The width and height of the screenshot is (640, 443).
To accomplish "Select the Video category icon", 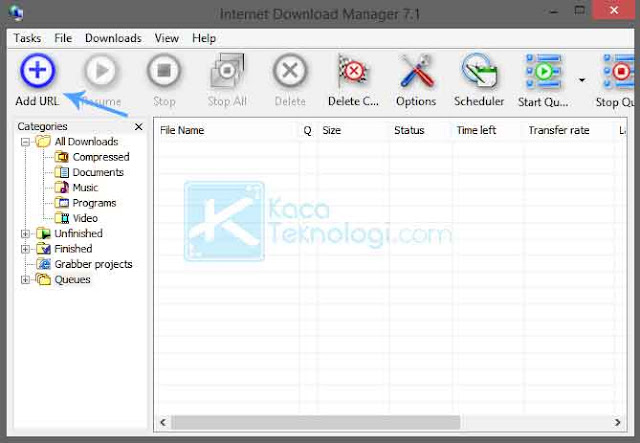I will tap(62, 218).
